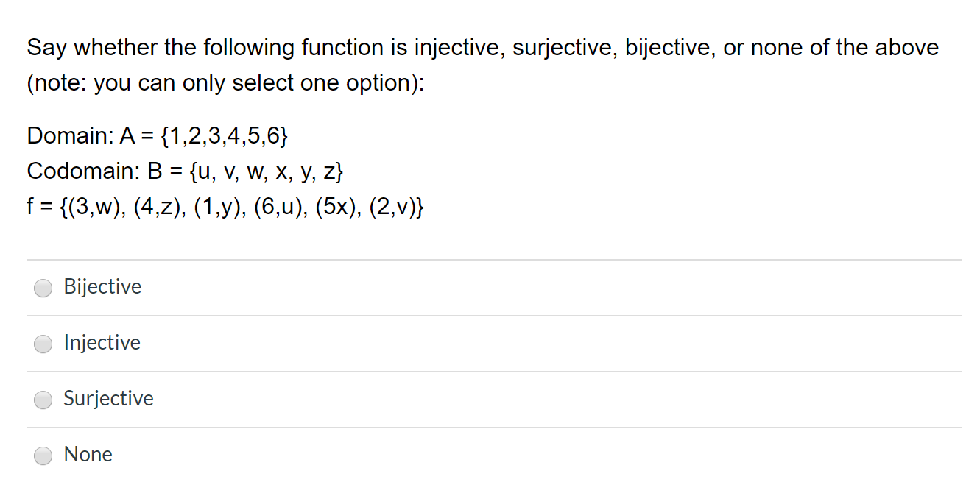Select the None radio button
The image size is (980, 496).
tap(43, 456)
